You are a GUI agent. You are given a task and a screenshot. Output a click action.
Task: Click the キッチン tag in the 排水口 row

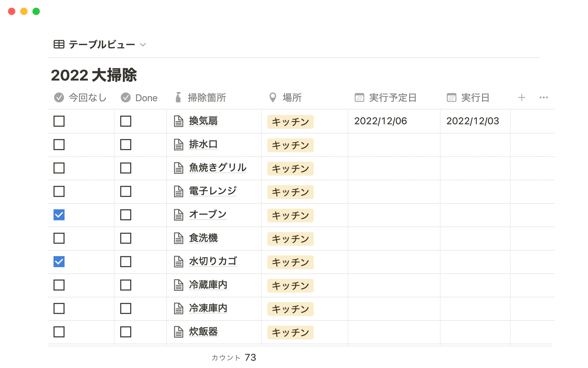(290, 145)
